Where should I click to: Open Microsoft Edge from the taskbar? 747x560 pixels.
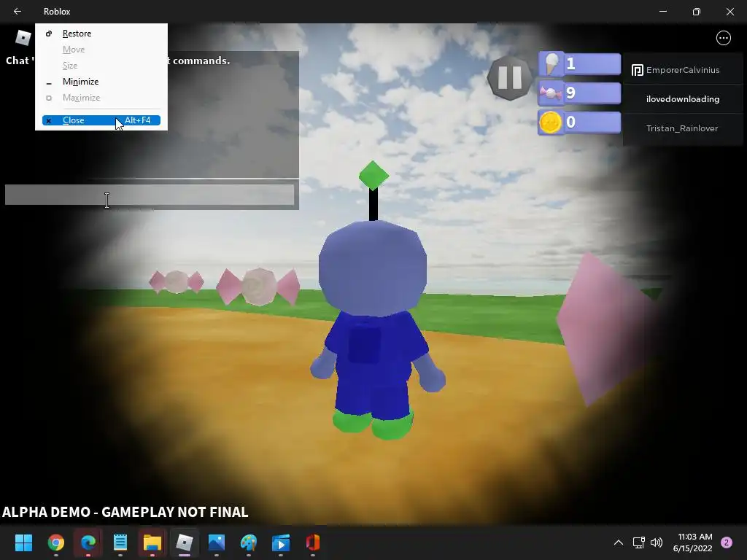88,542
